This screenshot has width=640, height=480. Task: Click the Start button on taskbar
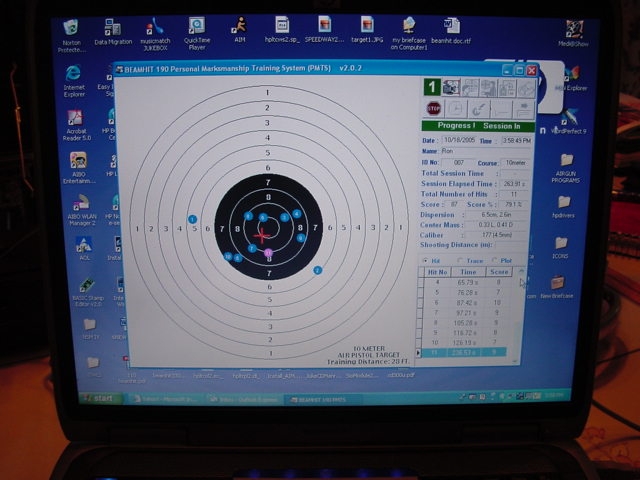[100, 398]
